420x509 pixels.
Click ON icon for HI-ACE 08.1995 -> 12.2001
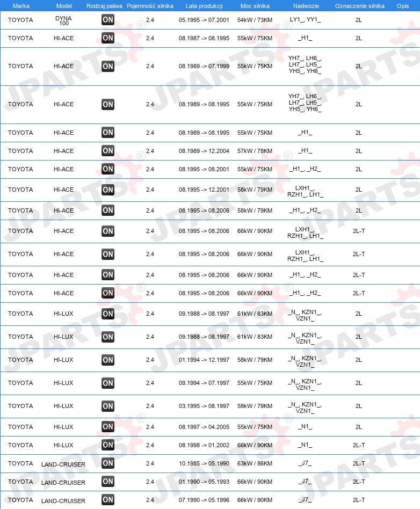pos(108,190)
